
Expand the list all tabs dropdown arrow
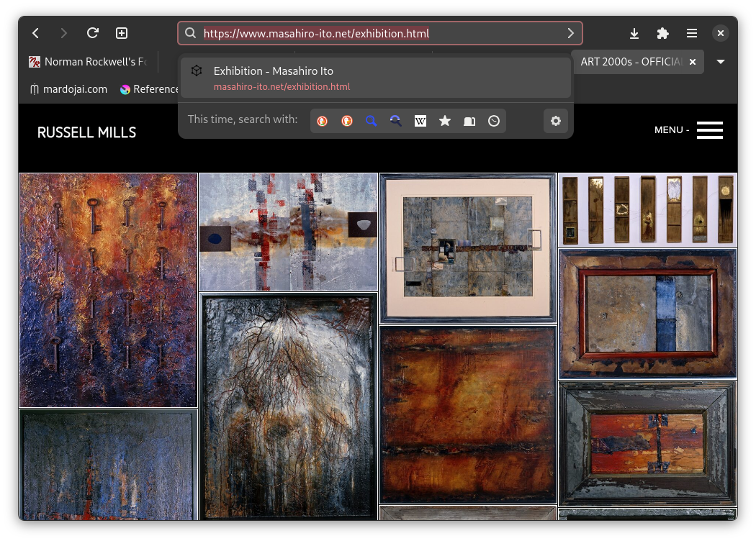pyautogui.click(x=721, y=62)
